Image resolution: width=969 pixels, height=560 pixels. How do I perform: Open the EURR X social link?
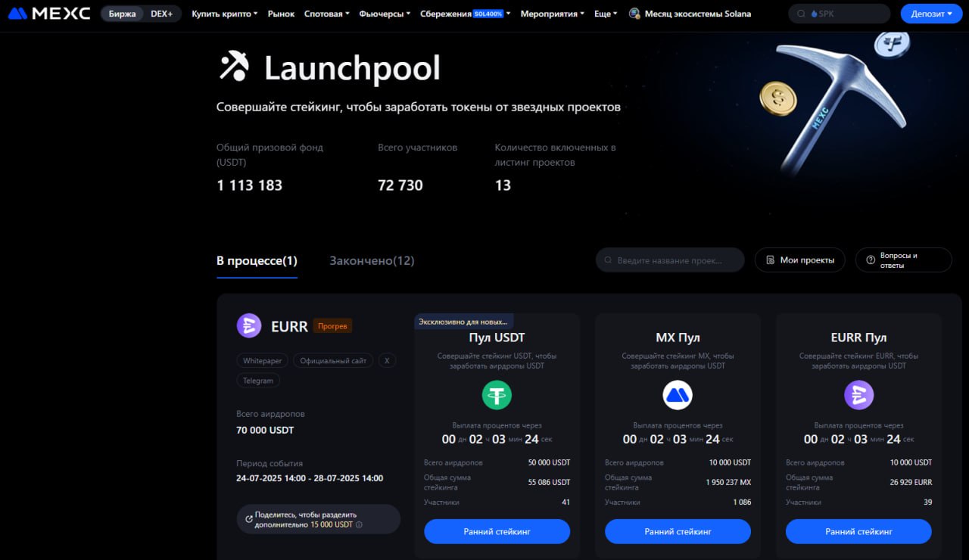387,361
